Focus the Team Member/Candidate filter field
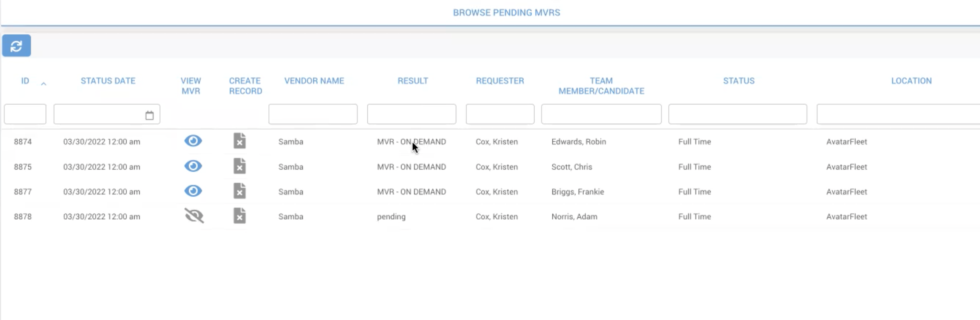 coord(601,114)
